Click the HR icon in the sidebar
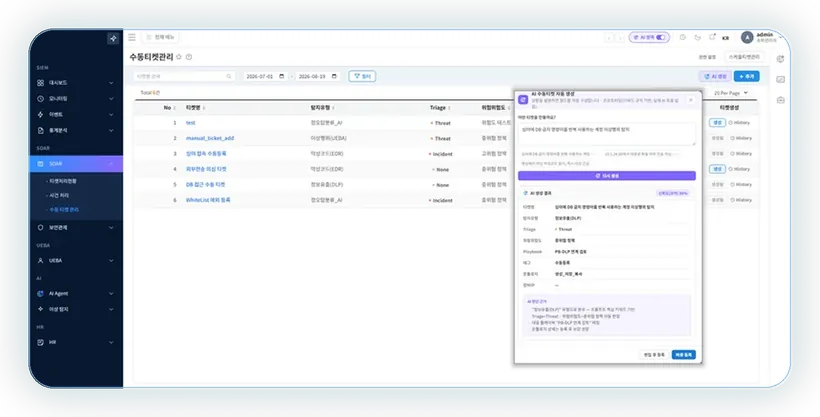820x417 pixels. click(x=40, y=342)
